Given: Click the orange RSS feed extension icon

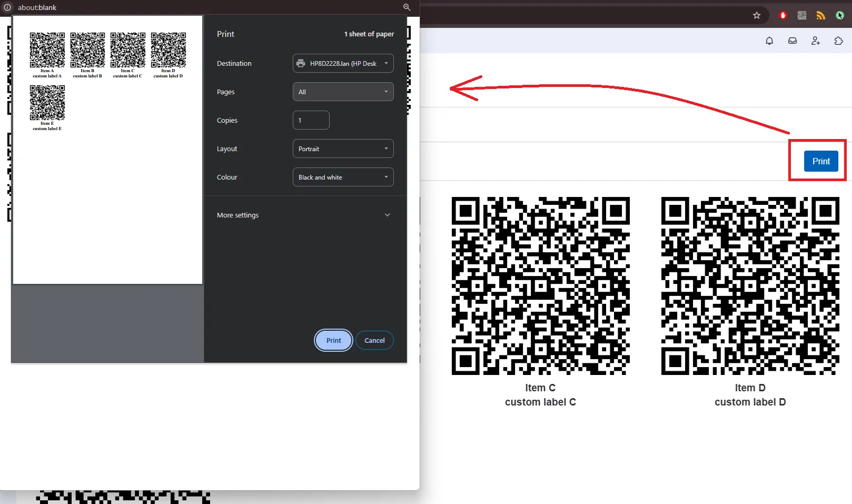Looking at the screenshot, I should click(820, 15).
